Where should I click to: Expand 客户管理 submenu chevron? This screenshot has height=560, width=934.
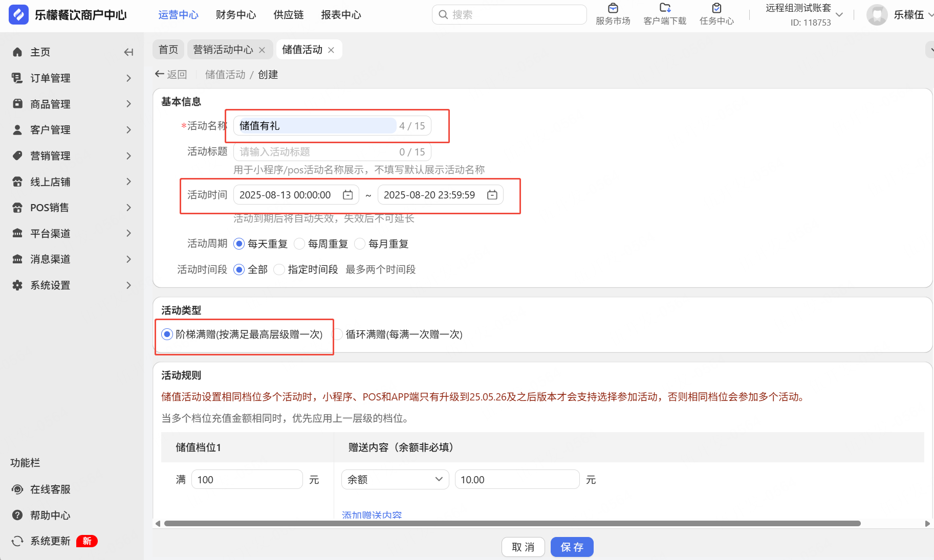pyautogui.click(x=128, y=130)
